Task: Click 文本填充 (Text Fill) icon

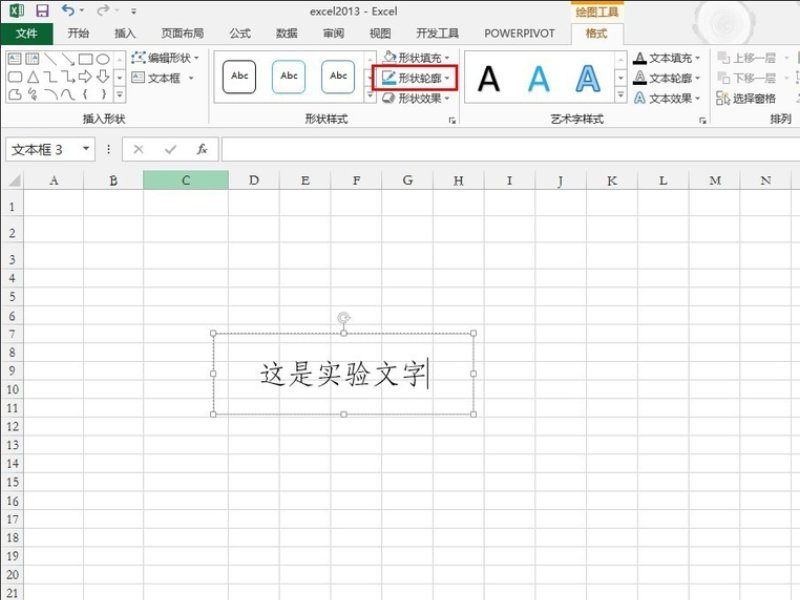Action: (x=665, y=58)
